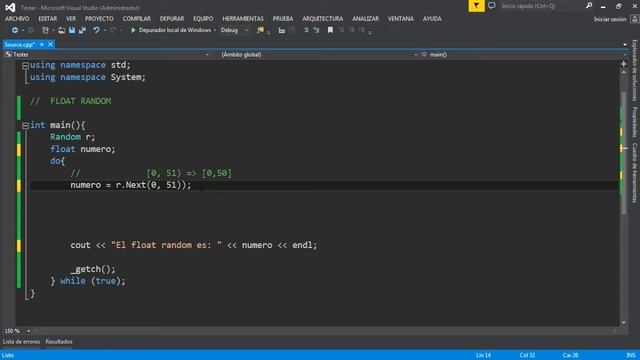
Task: Close the Source.cpp tab
Action: click(x=50, y=44)
